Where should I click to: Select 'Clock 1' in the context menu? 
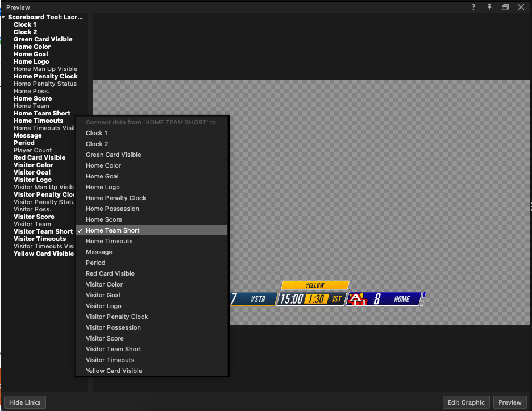click(x=152, y=133)
